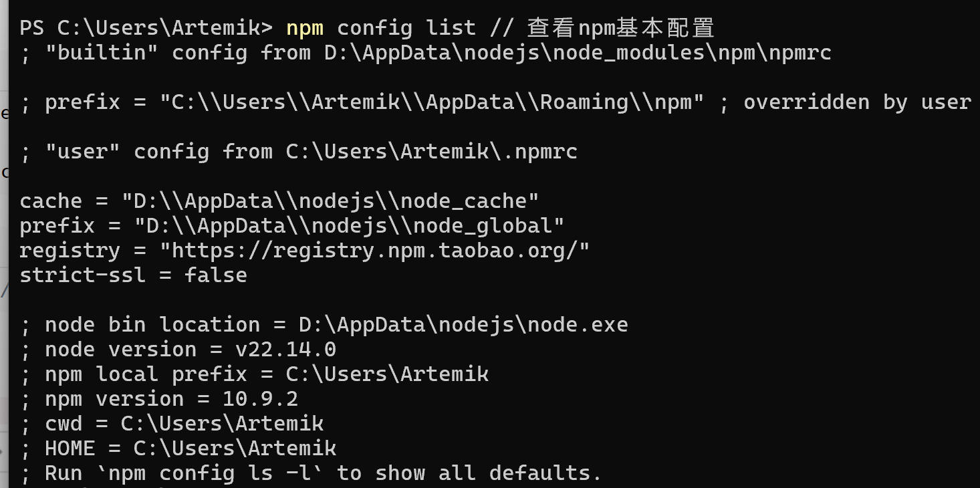
Task: Click the user .npmrc config path
Action: point(431,152)
